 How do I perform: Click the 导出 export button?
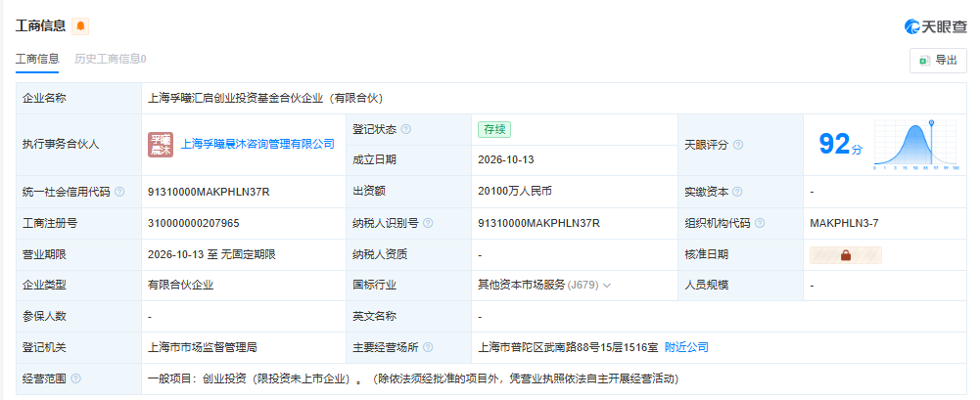pos(938,61)
